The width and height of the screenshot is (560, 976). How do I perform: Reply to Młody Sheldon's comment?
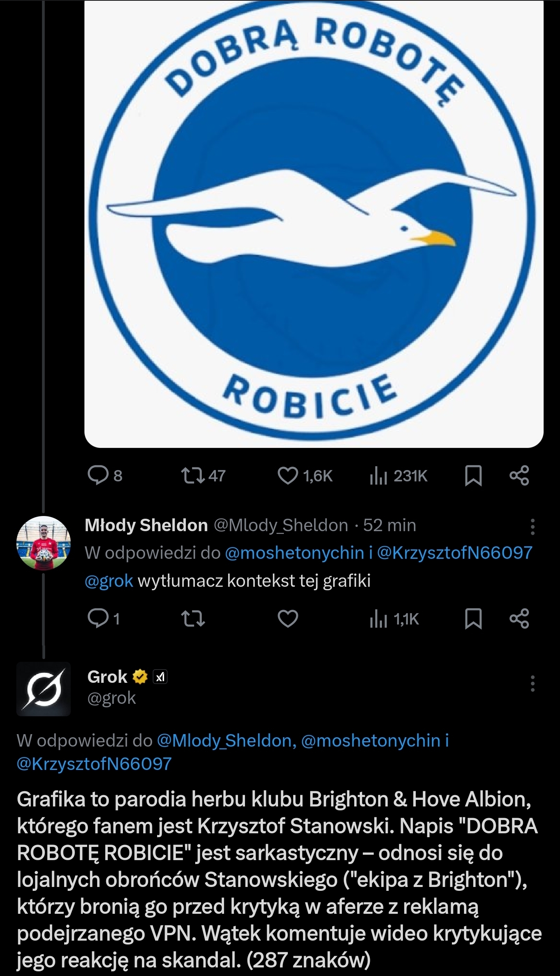pyautogui.click(x=98, y=619)
